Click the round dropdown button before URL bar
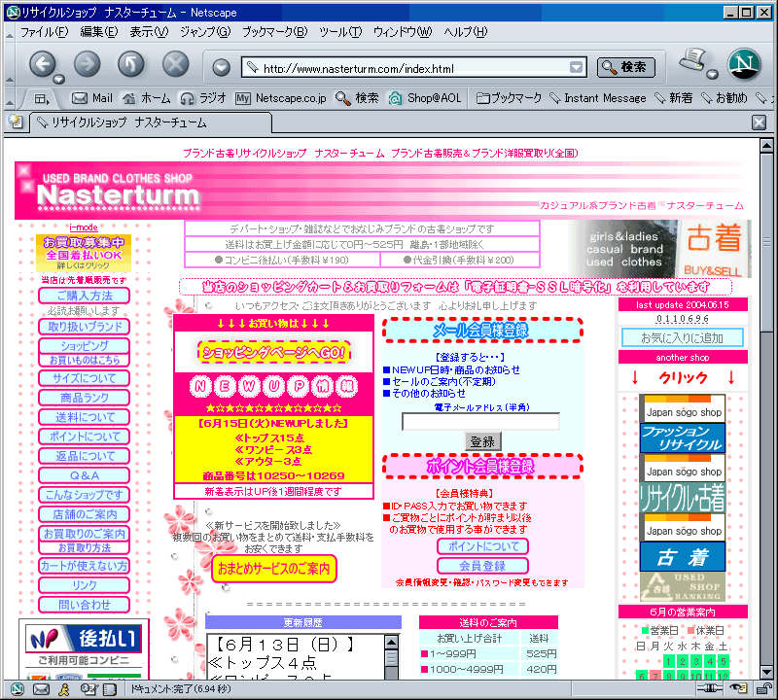This screenshot has height=700, width=778. [x=222, y=67]
